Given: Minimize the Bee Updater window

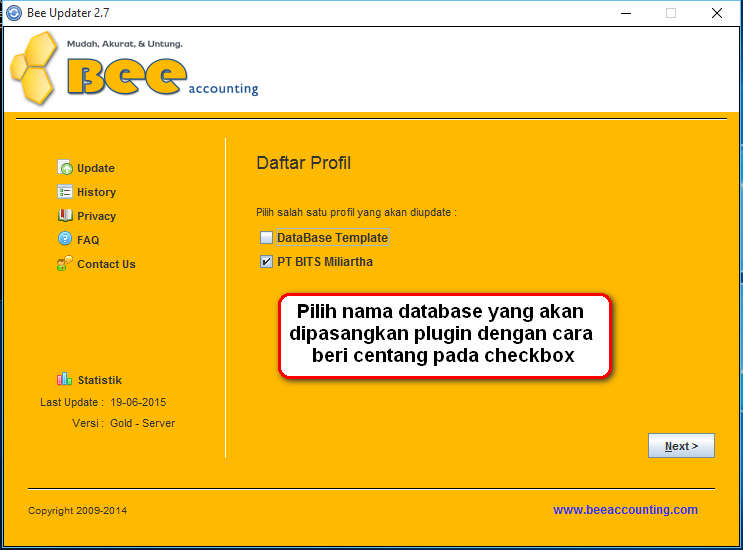Looking at the screenshot, I should point(626,13).
